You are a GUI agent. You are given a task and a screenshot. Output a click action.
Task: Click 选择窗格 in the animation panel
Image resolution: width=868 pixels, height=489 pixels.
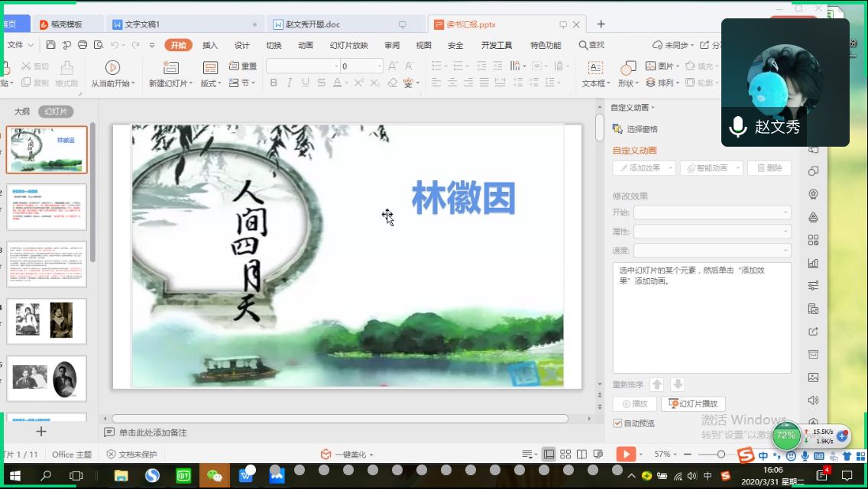coord(636,129)
